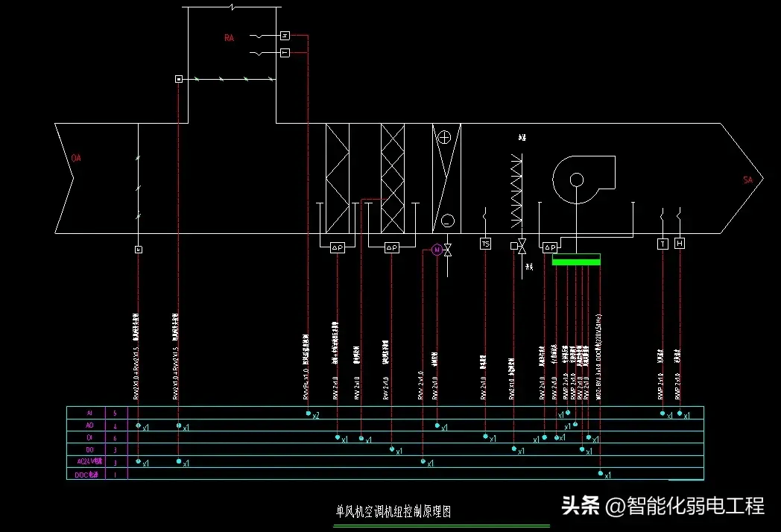Click the AI row label in table

tap(89, 412)
